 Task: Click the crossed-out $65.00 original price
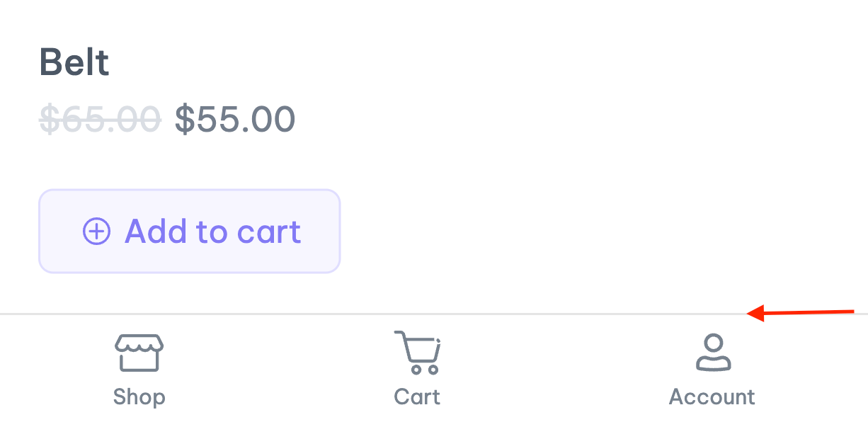tap(100, 119)
